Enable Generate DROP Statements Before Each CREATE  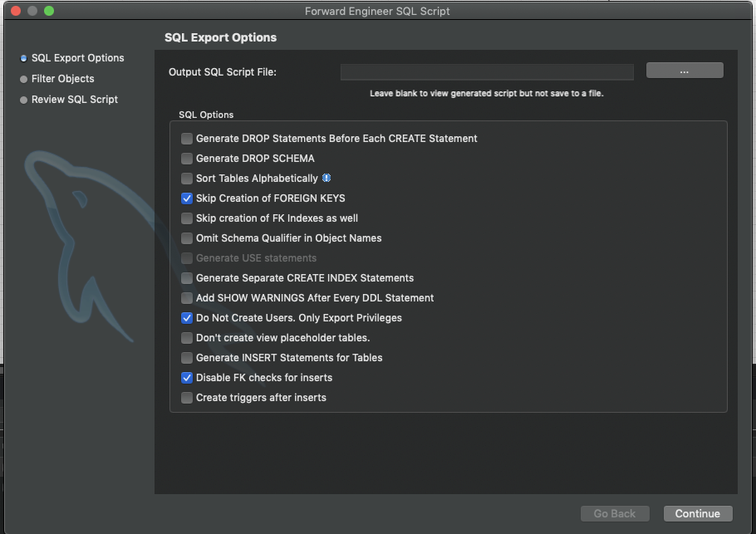point(187,139)
